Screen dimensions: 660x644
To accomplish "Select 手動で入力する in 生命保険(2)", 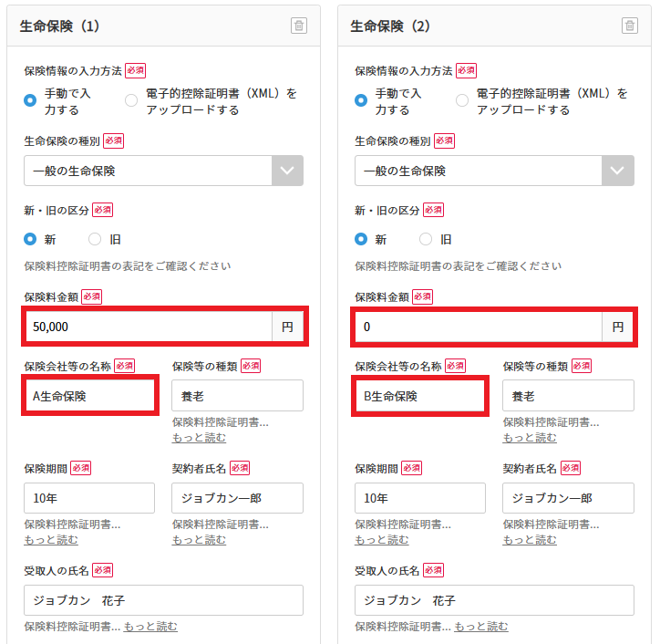I will pos(361,100).
